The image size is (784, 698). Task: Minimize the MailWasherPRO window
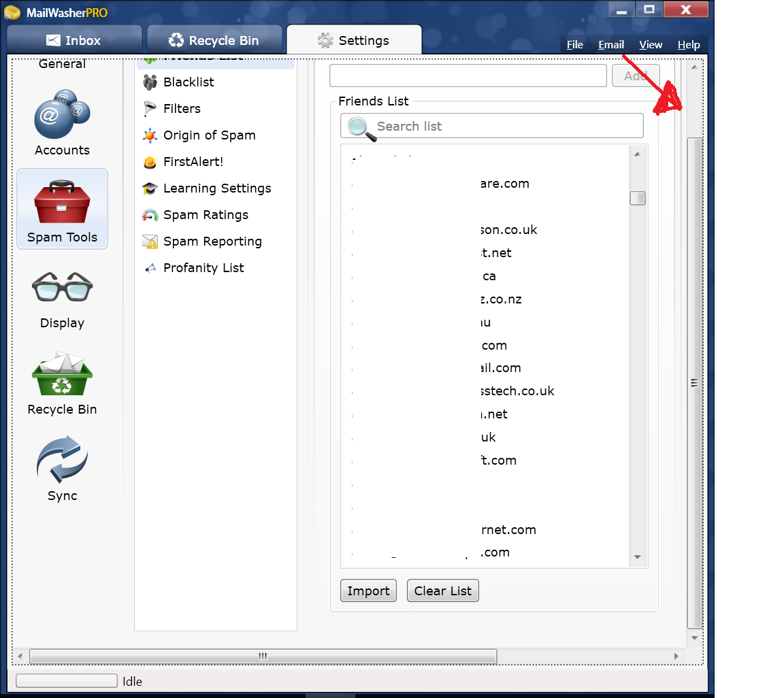pyautogui.click(x=621, y=10)
